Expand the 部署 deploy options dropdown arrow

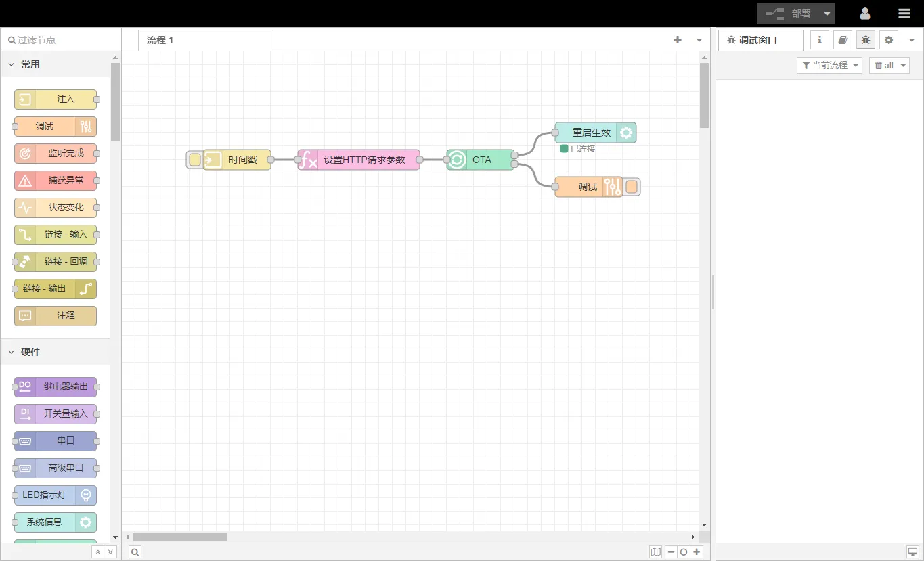[x=827, y=14]
